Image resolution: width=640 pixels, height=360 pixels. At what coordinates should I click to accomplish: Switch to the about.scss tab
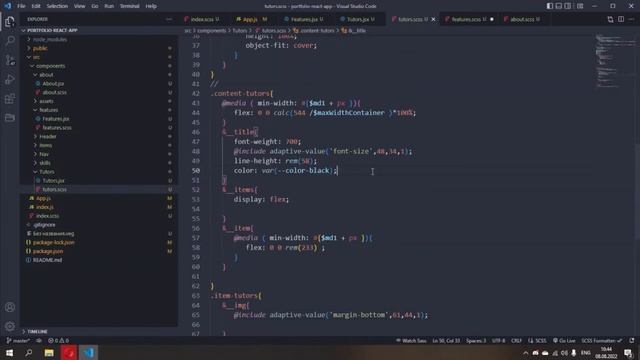[522, 19]
